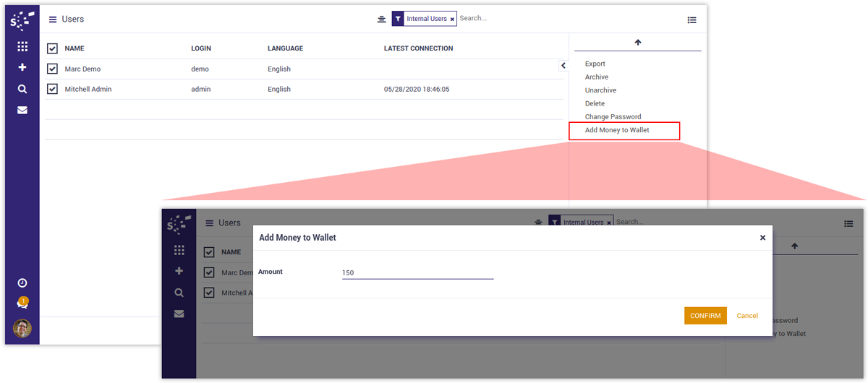Image resolution: width=868 pixels, height=383 pixels.
Task: Uncheck the Marc Demo row in undimmed list
Action: tap(52, 69)
